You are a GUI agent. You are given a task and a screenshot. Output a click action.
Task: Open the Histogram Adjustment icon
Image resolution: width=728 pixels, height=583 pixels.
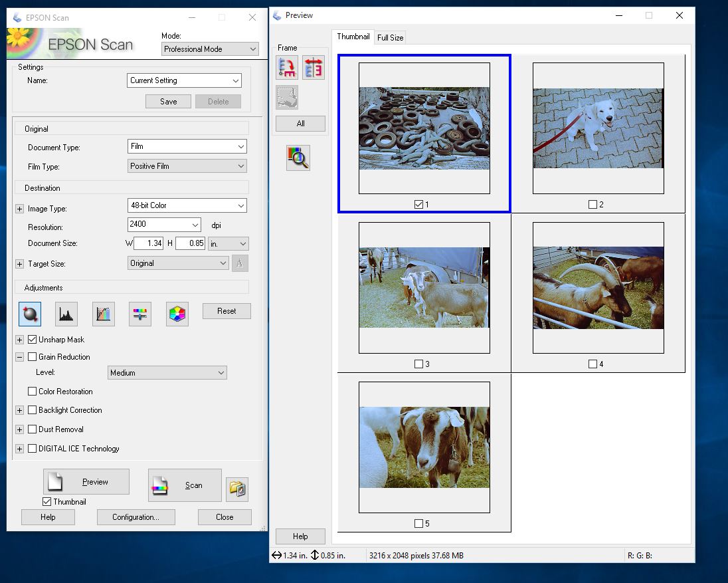[x=66, y=314]
